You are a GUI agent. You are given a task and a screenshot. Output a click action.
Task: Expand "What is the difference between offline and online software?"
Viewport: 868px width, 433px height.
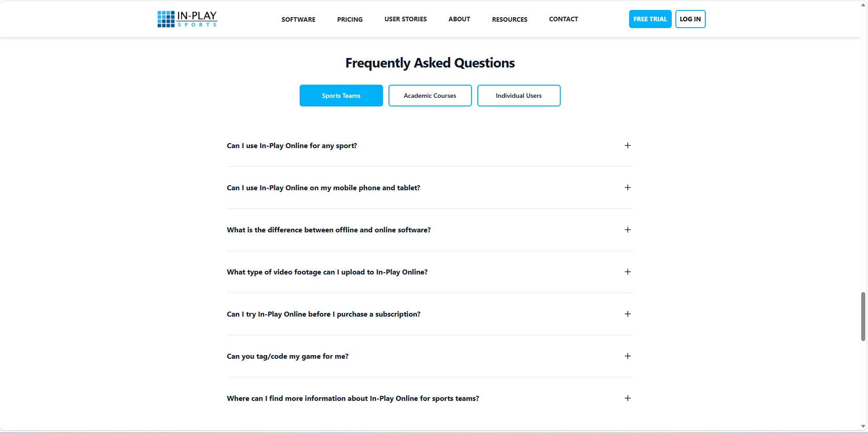point(627,230)
